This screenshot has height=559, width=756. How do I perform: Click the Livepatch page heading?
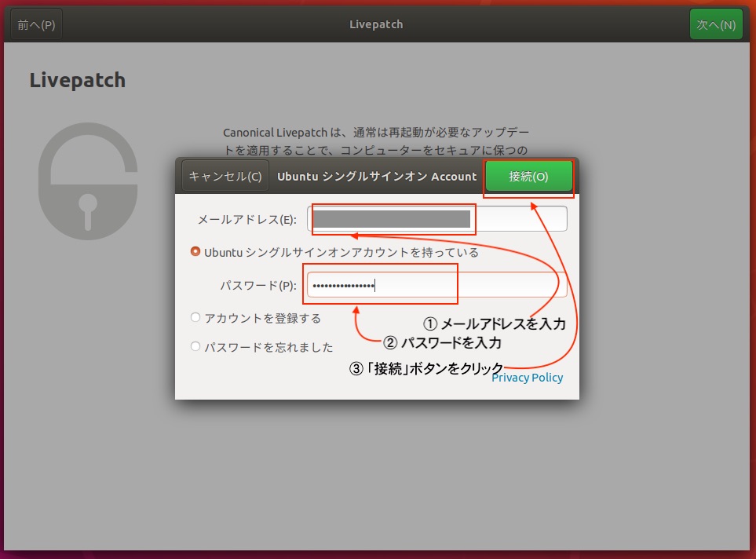(78, 80)
